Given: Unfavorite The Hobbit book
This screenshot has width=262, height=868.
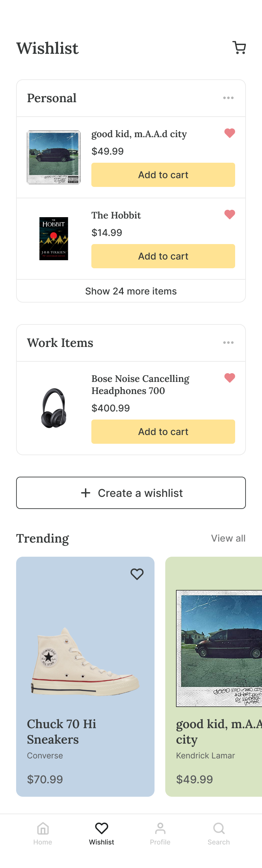Looking at the screenshot, I should [x=229, y=214].
